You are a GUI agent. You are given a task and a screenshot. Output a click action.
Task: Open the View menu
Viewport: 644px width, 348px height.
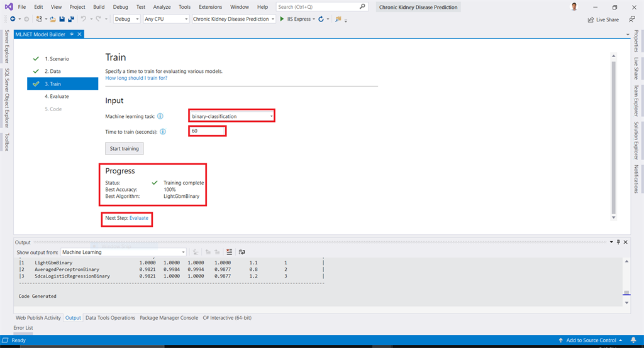56,7
